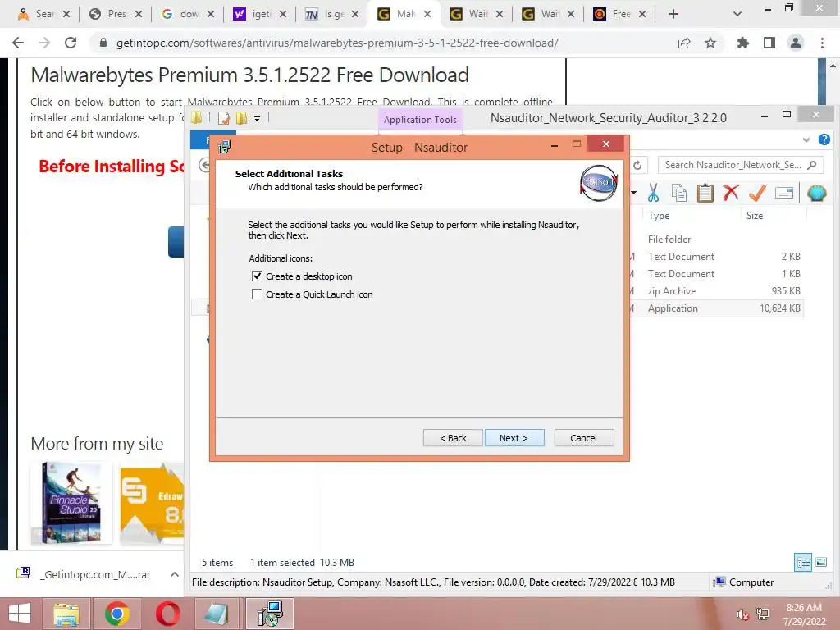Image resolution: width=840 pixels, height=630 pixels.
Task: Share this page icon in Chrome
Action: [x=684, y=43]
